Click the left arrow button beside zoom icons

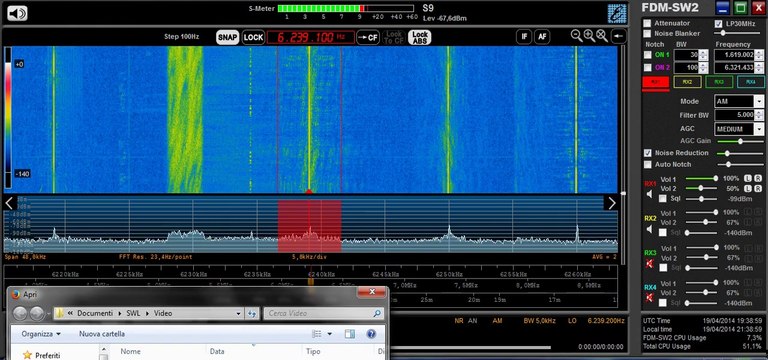pyautogui.click(x=619, y=36)
